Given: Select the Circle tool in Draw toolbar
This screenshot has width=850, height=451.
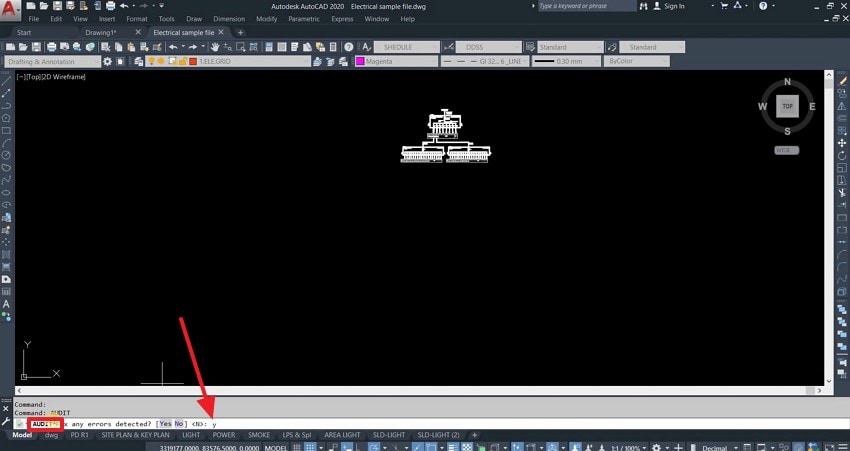Looking at the screenshot, I should 6,155.
